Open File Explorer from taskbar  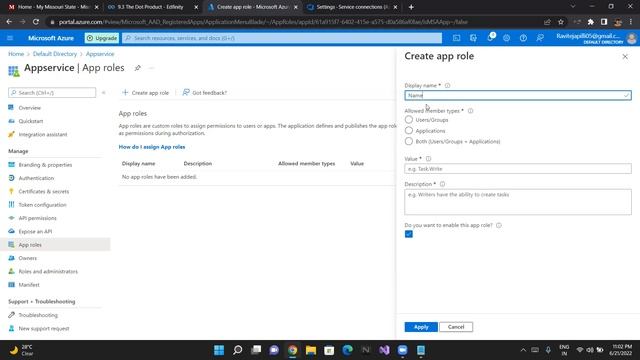(x=311, y=350)
